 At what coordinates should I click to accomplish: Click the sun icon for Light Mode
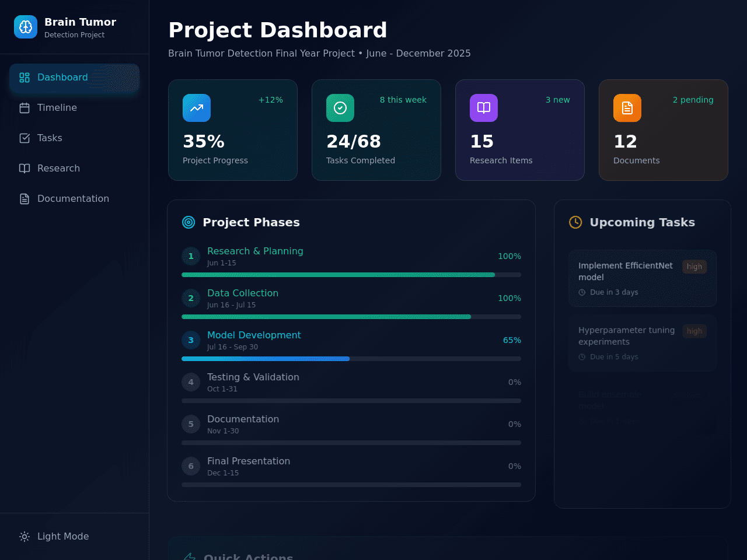point(25,537)
